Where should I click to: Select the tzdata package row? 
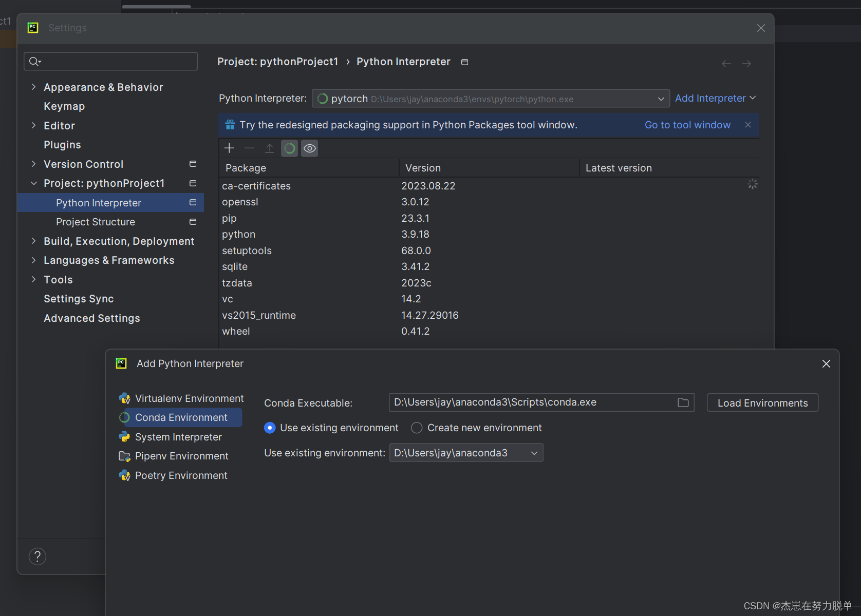click(x=489, y=283)
